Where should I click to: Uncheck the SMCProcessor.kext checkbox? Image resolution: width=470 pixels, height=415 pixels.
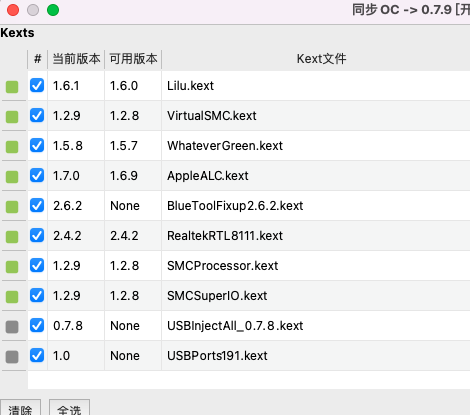click(x=37, y=265)
